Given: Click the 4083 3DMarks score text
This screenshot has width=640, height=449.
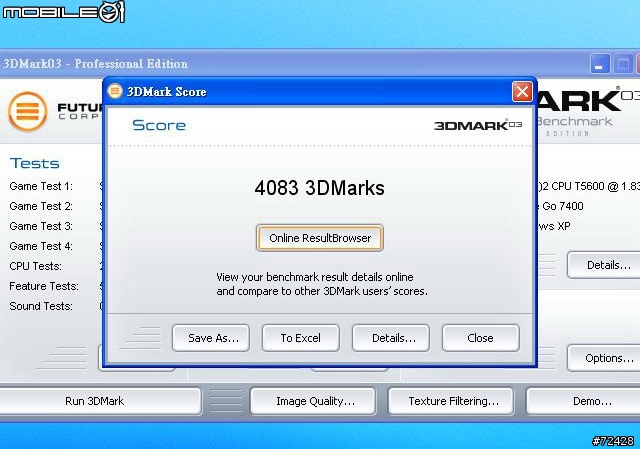Looking at the screenshot, I should 320,188.
